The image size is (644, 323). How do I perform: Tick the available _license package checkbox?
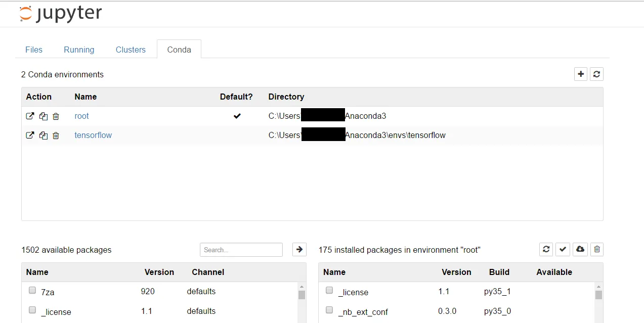click(32, 310)
